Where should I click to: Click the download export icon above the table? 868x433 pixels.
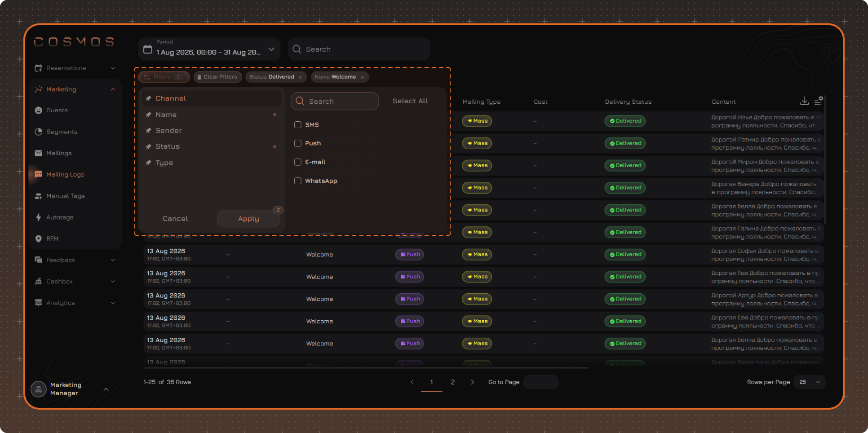pyautogui.click(x=804, y=101)
